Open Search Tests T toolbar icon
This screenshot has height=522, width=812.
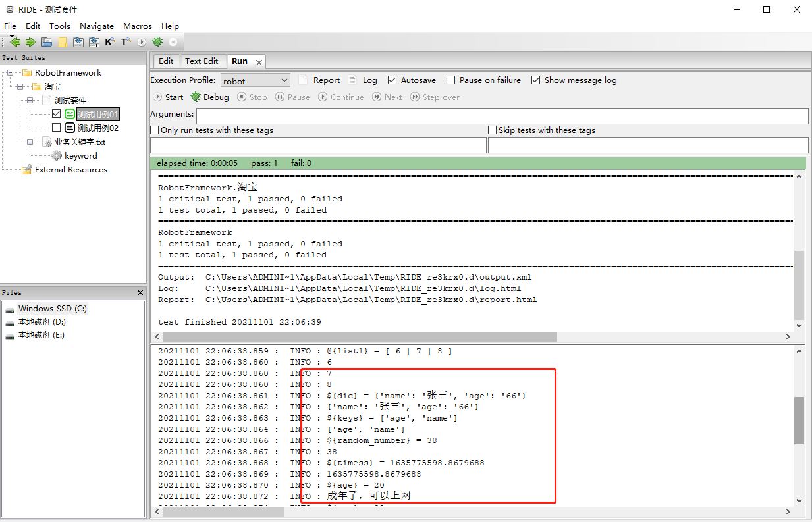point(126,42)
